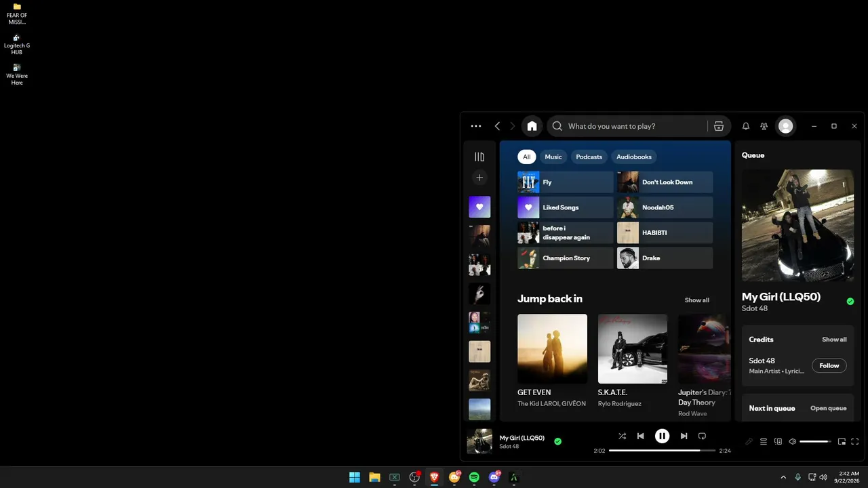Mute the Spotify volume speaker icon

click(x=792, y=441)
